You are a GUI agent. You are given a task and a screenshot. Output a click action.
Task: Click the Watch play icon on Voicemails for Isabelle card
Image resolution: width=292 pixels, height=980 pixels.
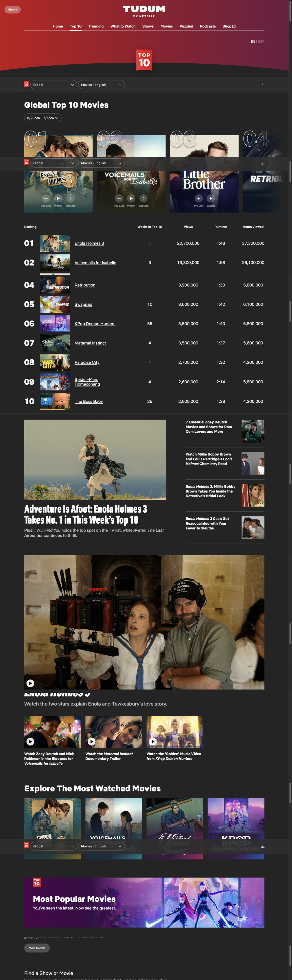pos(131,198)
